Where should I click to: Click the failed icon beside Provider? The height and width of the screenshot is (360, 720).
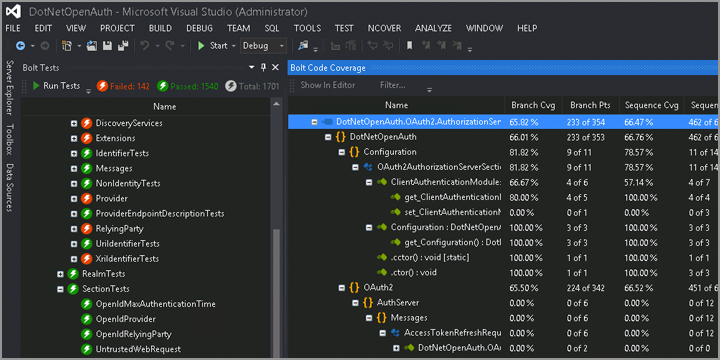pyautogui.click(x=87, y=199)
